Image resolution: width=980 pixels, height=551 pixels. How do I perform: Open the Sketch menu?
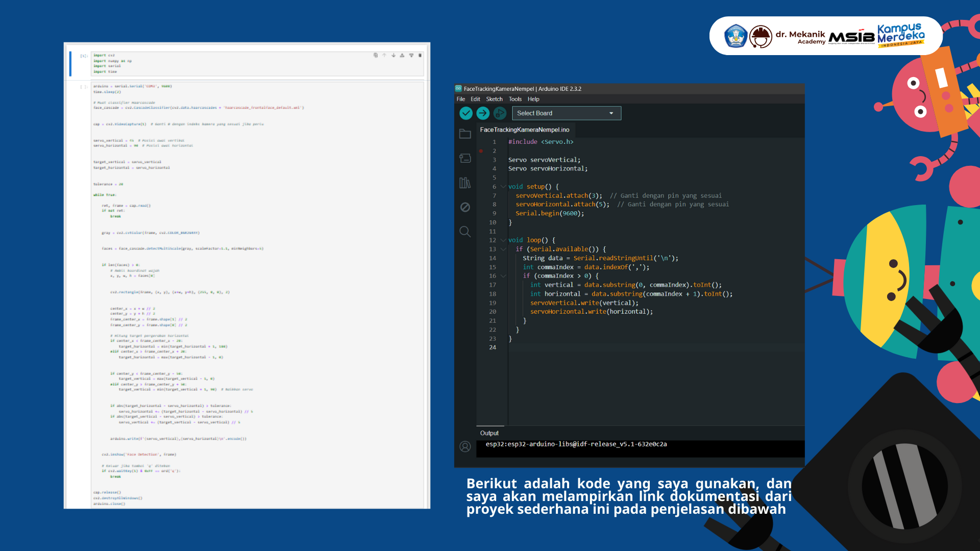click(x=494, y=99)
